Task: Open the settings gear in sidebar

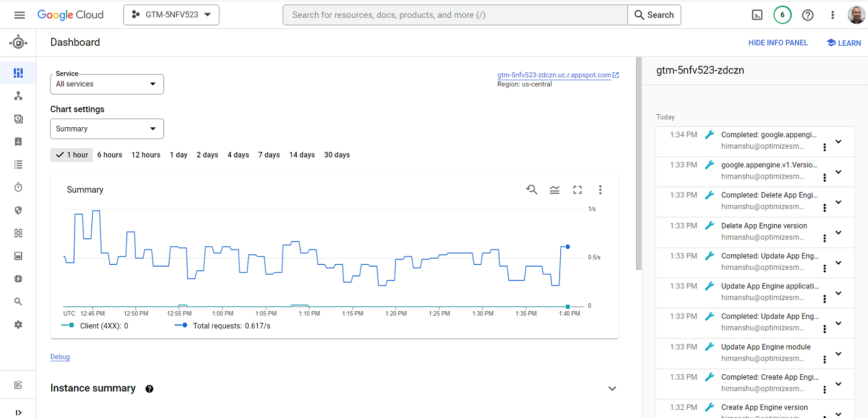Action: coord(19,324)
